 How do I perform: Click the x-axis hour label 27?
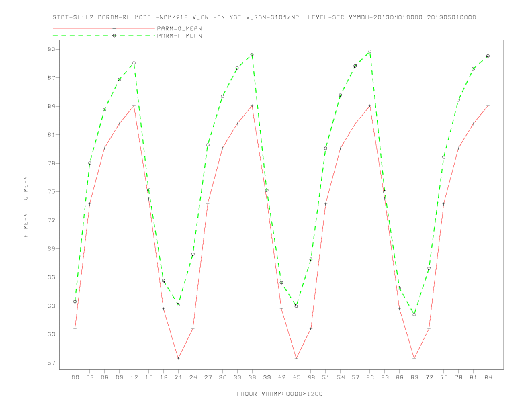pyautogui.click(x=208, y=377)
